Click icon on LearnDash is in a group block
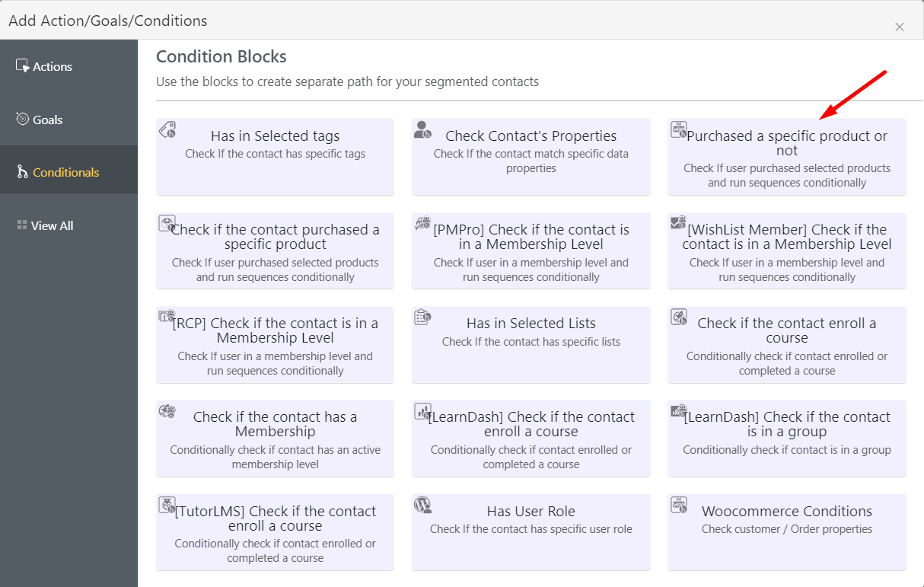The height and width of the screenshot is (587, 924). pos(679,411)
